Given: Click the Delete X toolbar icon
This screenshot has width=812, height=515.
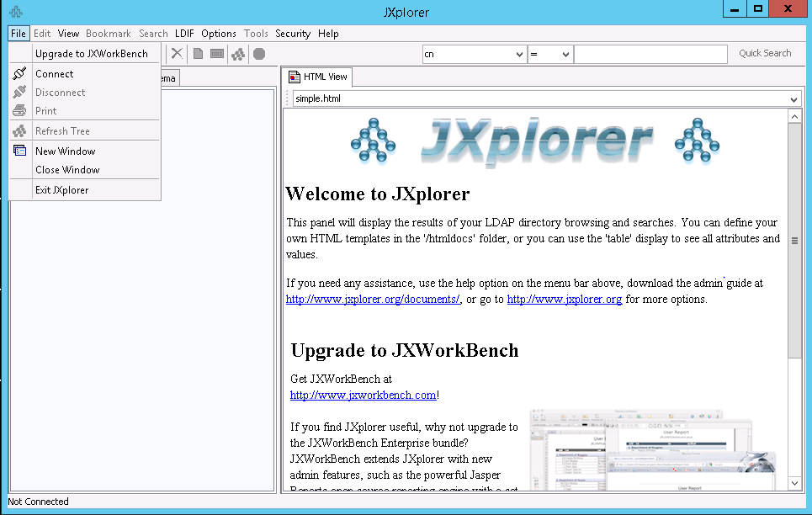Looking at the screenshot, I should (x=177, y=53).
